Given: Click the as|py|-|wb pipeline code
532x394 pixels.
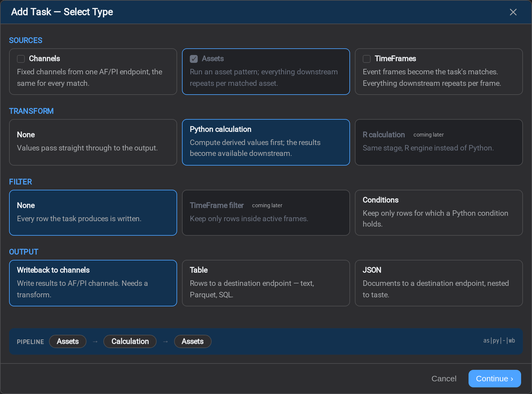Looking at the screenshot, I should (499, 341).
